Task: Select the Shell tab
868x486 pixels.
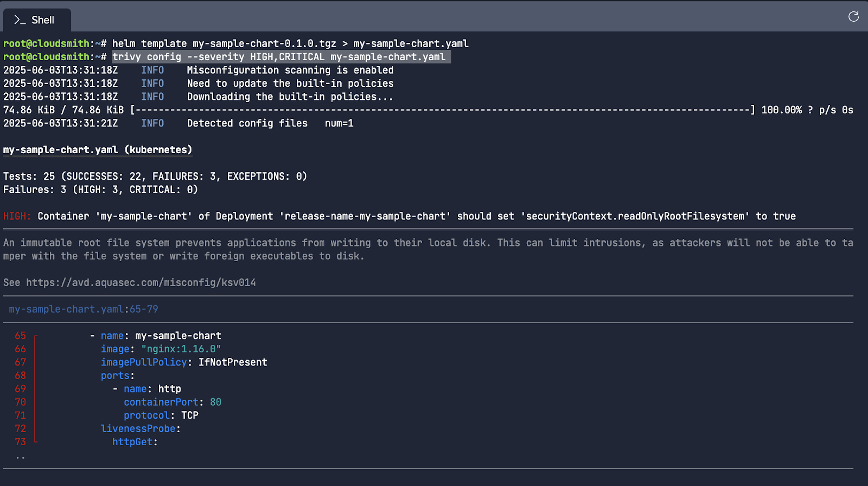Action: [37, 20]
